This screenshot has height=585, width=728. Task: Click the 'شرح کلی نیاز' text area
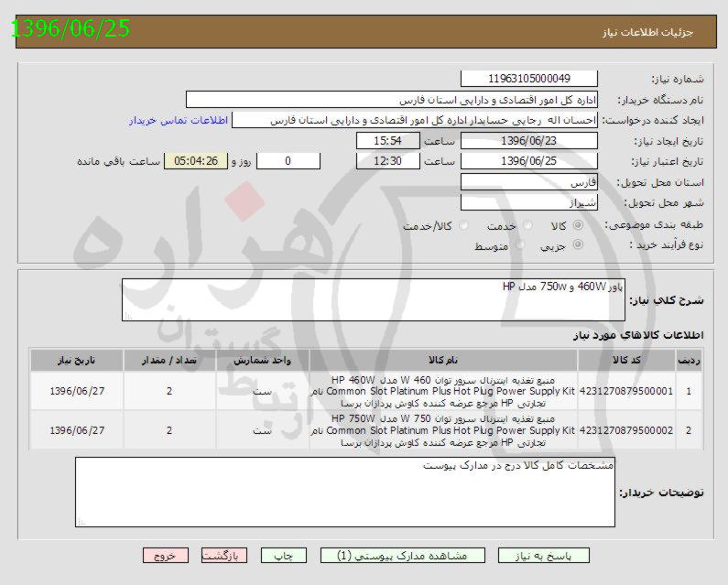(373, 300)
